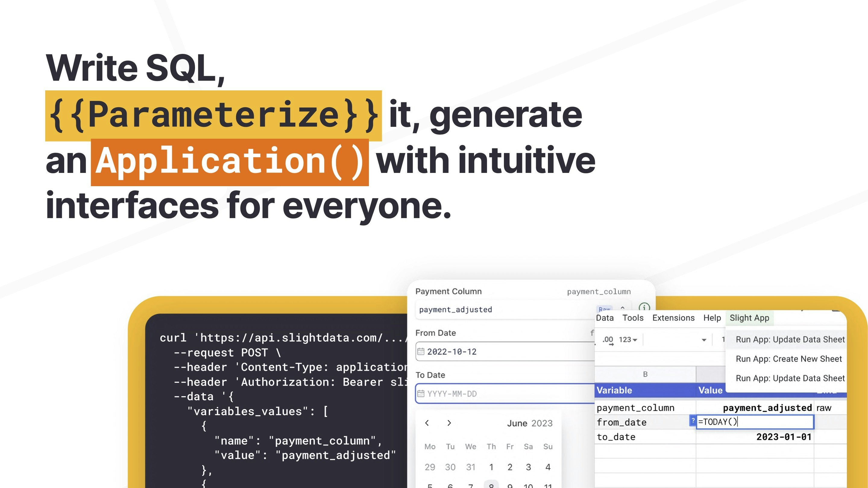
Task: Click the raw cell in payment_column row
Action: [x=830, y=408]
